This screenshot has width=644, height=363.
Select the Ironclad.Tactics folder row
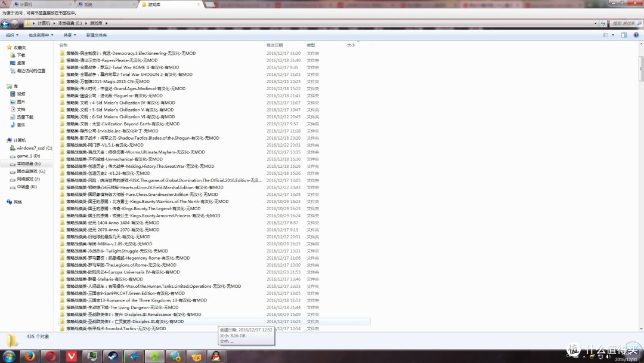click(x=215, y=328)
